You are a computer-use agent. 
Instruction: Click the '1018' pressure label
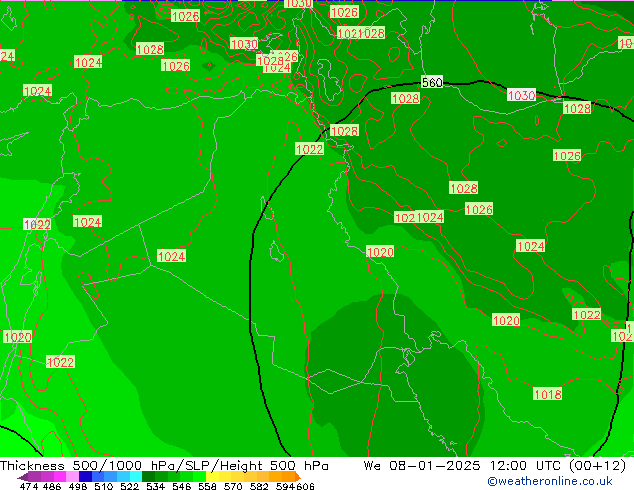(x=548, y=394)
